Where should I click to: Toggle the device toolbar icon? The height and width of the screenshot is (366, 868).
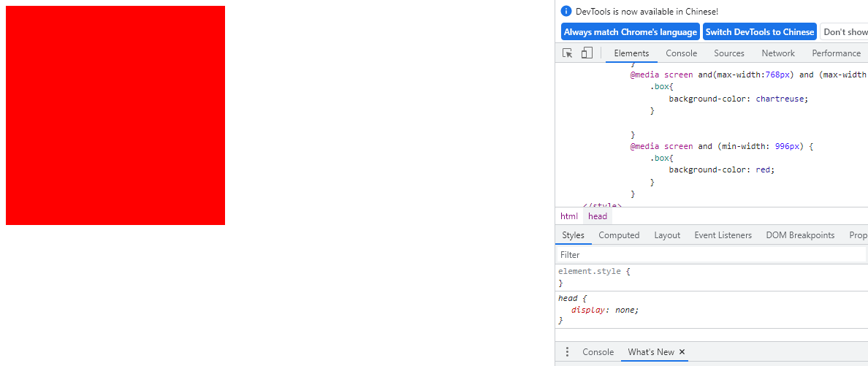(587, 53)
